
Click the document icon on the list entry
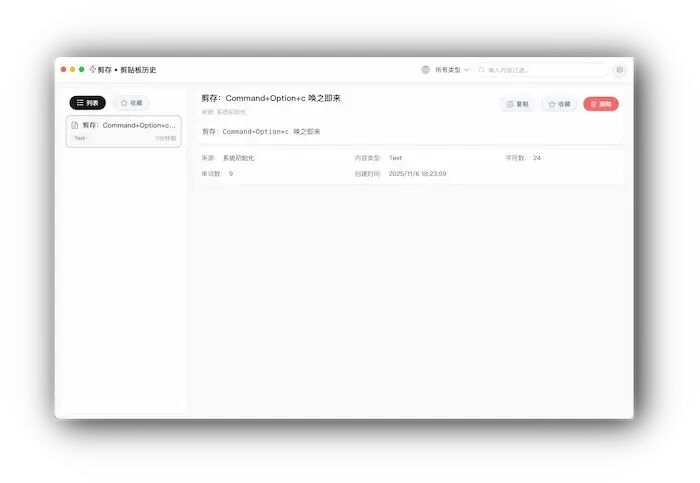coord(75,125)
